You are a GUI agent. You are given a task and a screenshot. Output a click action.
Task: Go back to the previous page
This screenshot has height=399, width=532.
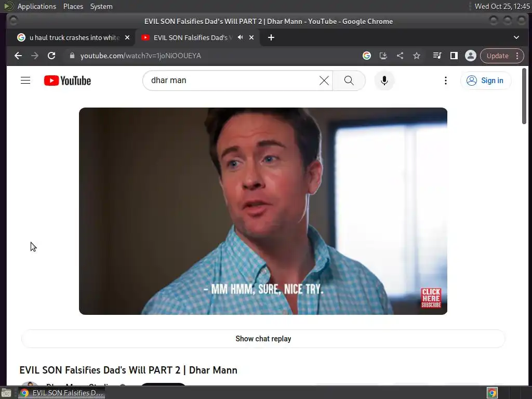(x=18, y=56)
